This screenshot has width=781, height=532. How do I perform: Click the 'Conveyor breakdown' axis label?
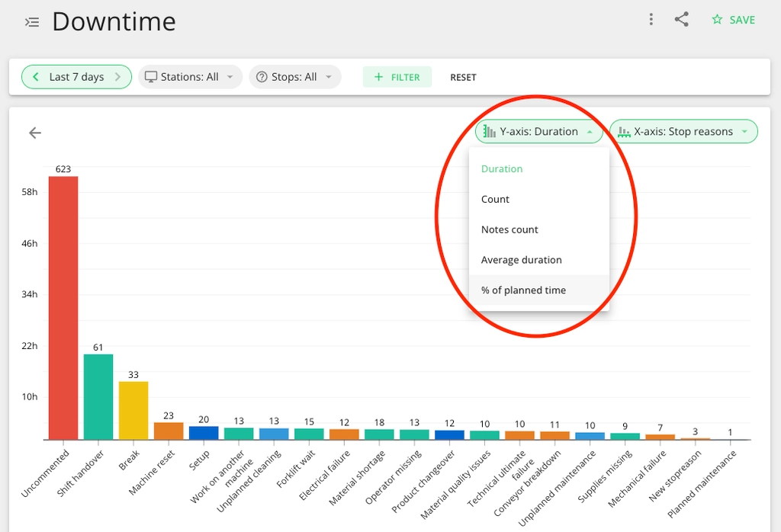(x=527, y=483)
